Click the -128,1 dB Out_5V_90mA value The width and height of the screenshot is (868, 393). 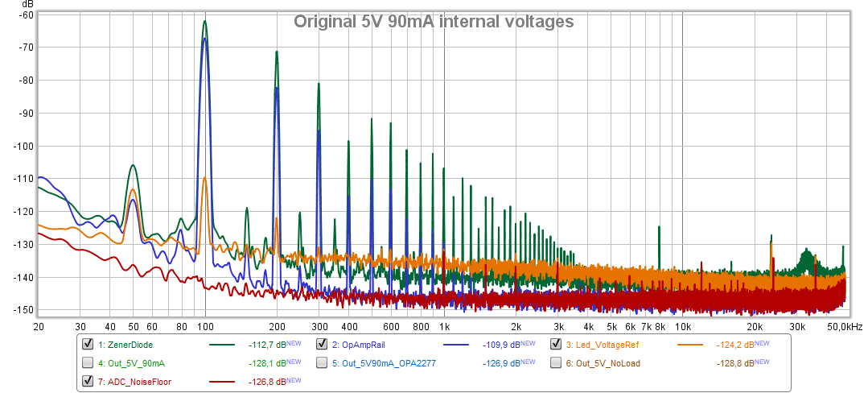pos(267,363)
